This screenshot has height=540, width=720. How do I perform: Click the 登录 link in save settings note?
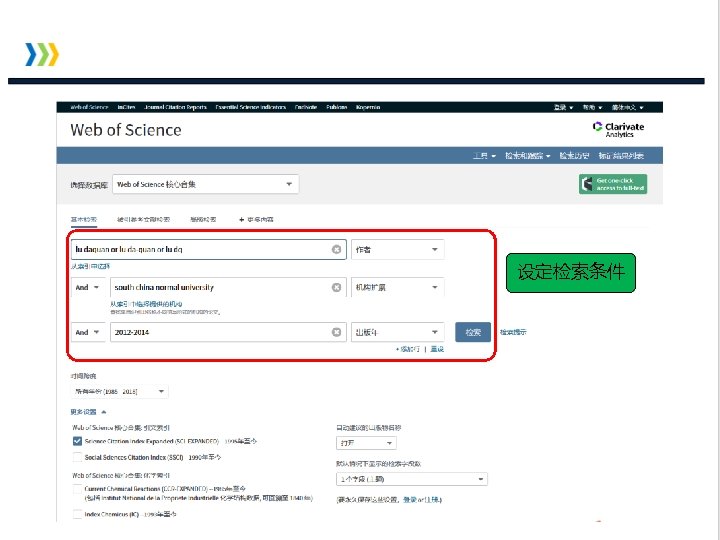(410, 500)
